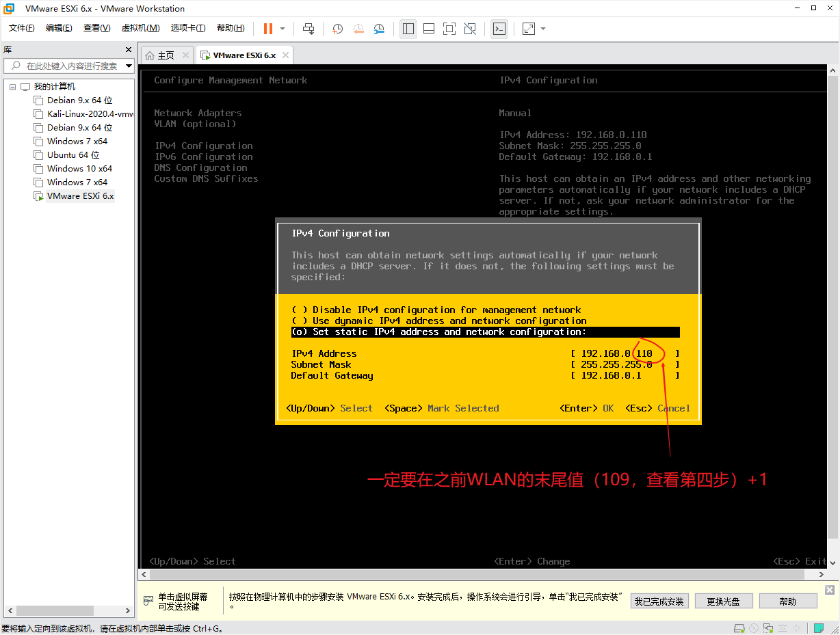Image resolution: width=840 pixels, height=635 pixels.
Task: Open the snapshot manager
Action: tap(379, 29)
